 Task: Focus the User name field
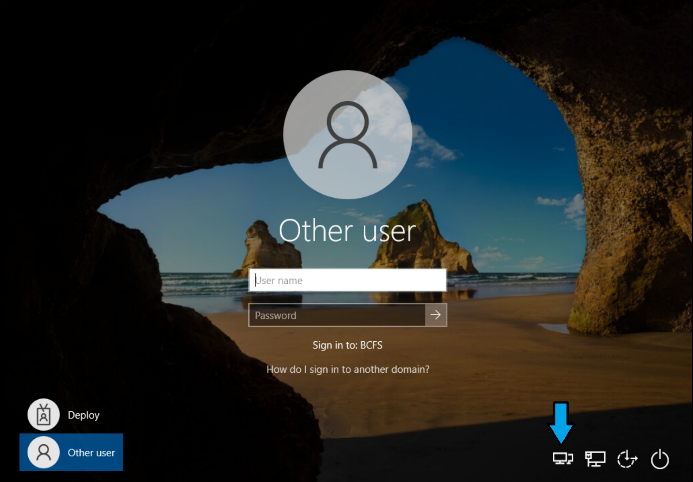pos(347,281)
